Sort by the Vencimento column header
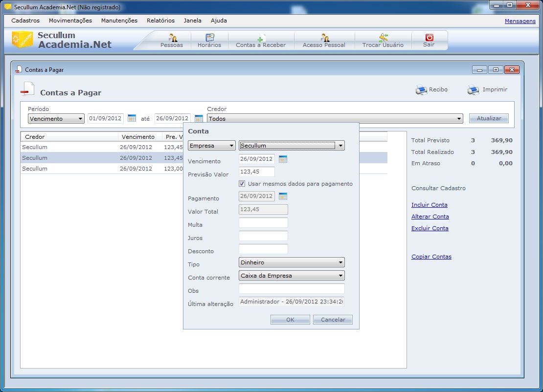This screenshot has width=543, height=392. [x=140, y=137]
